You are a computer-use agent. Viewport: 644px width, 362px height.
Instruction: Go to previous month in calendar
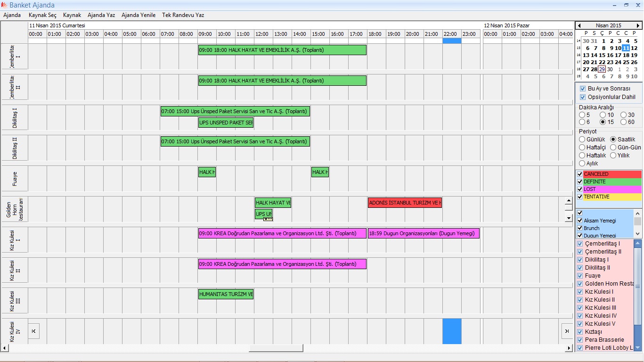(x=579, y=25)
